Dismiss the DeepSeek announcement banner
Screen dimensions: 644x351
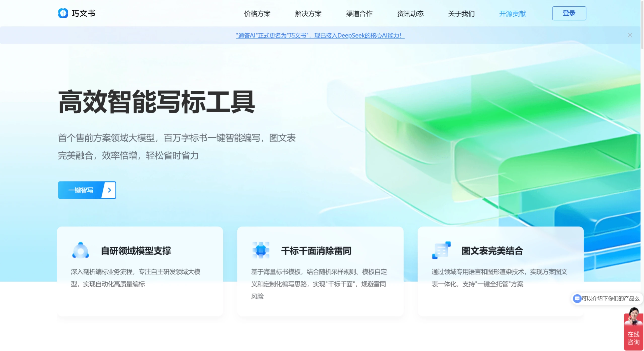[630, 35]
